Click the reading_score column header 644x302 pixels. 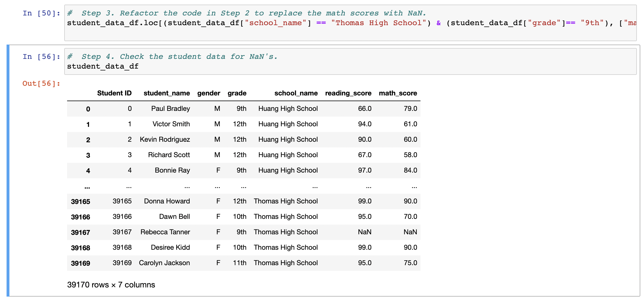point(348,93)
